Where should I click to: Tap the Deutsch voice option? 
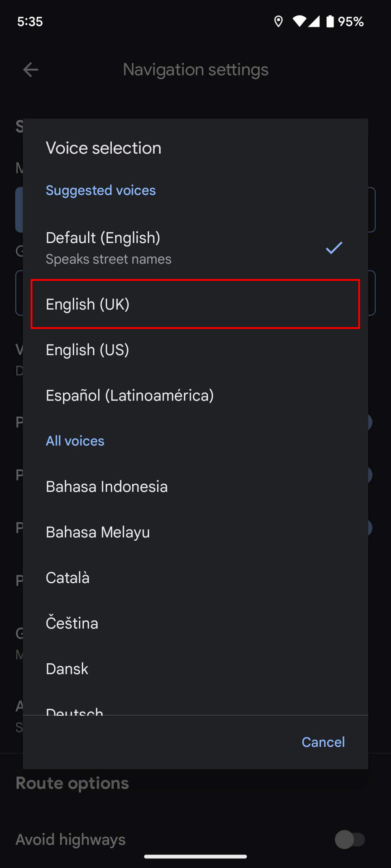tap(75, 711)
